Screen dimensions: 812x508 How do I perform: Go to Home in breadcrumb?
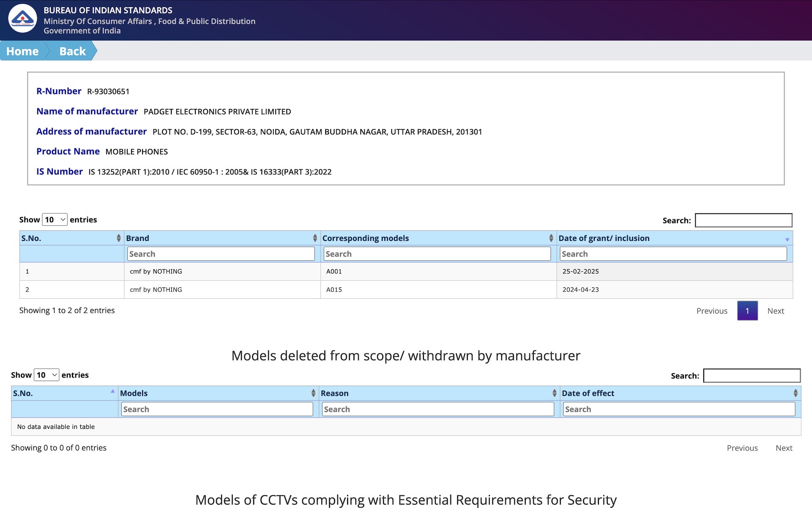tap(22, 51)
